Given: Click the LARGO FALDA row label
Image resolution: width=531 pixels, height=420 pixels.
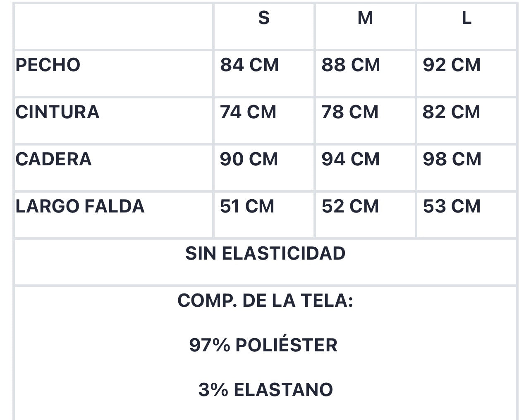Looking at the screenshot, I should [80, 207].
